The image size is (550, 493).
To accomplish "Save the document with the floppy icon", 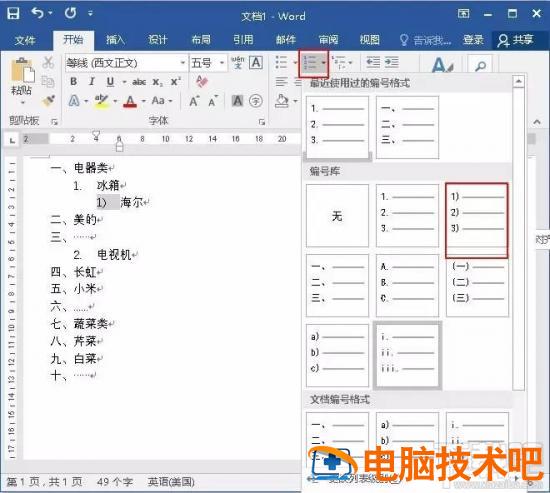I will [x=13, y=13].
